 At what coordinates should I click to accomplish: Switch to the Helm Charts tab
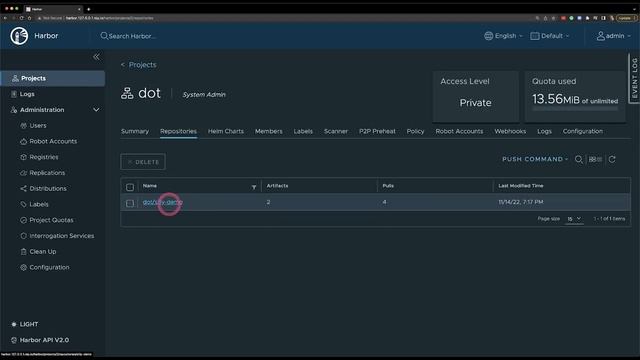click(226, 131)
